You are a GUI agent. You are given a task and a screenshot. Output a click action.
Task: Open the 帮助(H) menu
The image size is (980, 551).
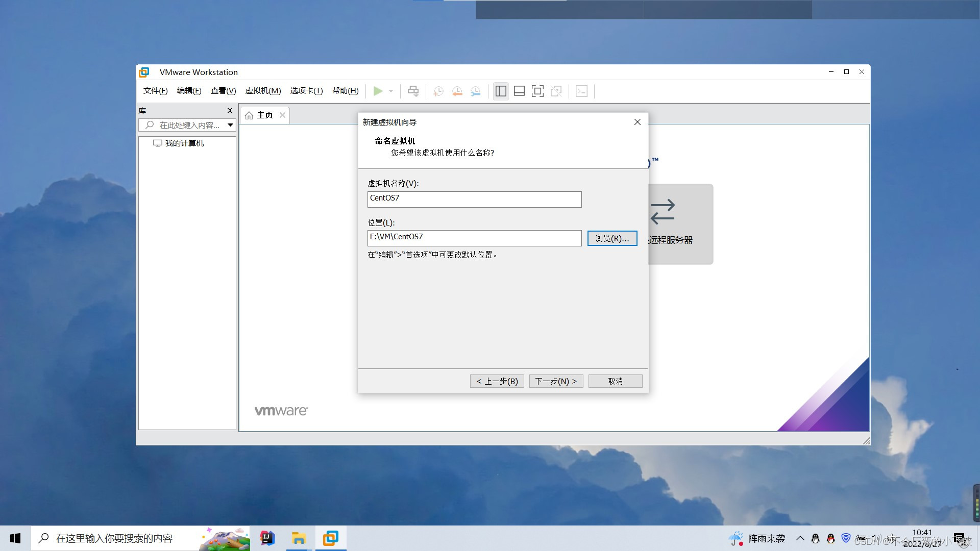point(345,91)
